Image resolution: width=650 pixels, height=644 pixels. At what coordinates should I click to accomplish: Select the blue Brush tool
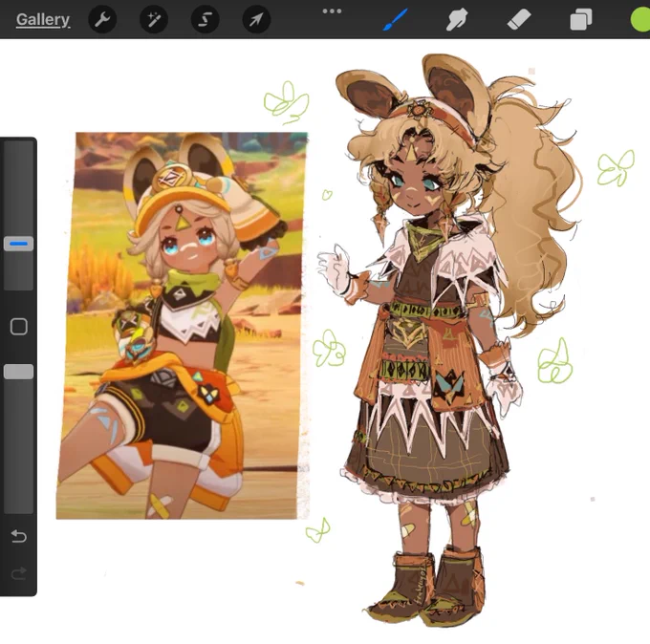pos(395,19)
